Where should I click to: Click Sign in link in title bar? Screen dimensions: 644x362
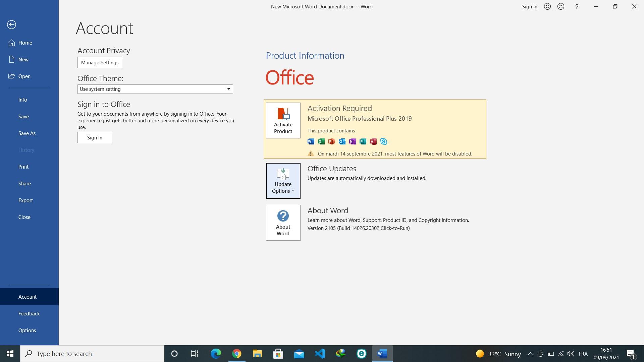tap(530, 6)
